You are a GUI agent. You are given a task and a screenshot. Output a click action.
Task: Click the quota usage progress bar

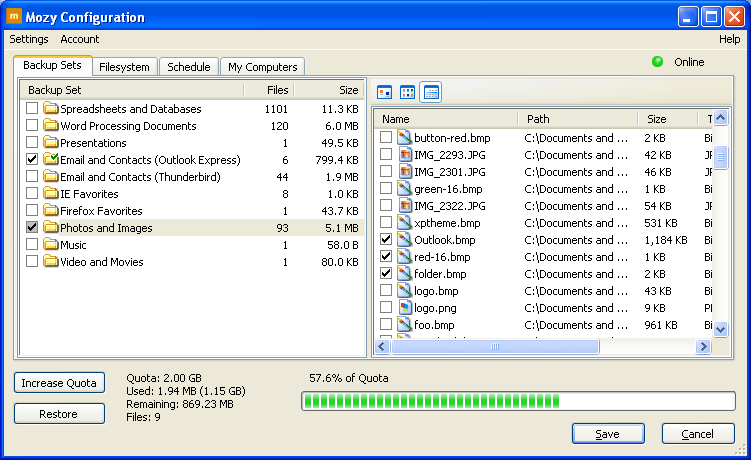pos(518,401)
